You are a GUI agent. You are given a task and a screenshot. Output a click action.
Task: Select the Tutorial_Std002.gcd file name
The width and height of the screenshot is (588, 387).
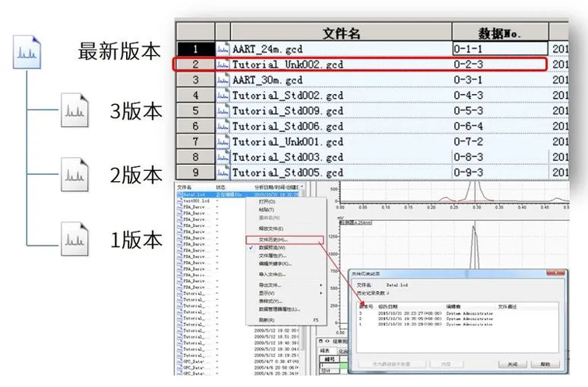point(288,96)
